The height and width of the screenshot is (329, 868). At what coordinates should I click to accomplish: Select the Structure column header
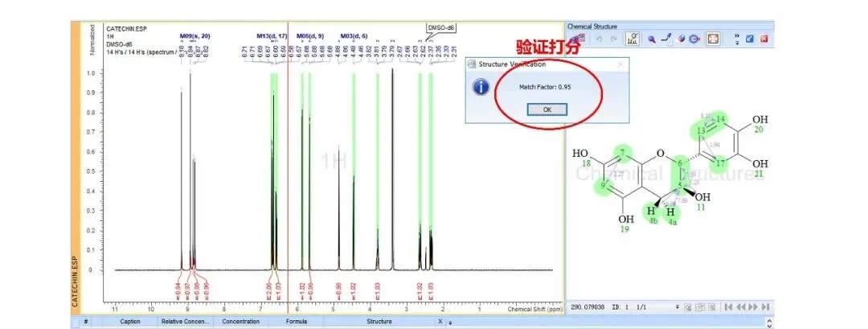[379, 321]
